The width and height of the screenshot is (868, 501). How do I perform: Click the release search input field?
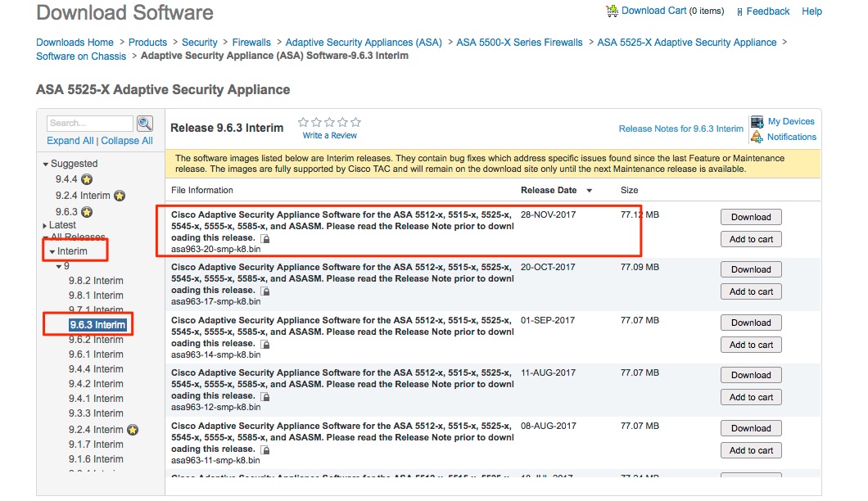[89, 124]
